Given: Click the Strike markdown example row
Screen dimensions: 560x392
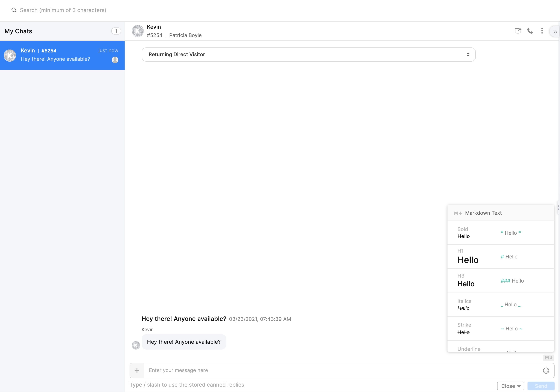Looking at the screenshot, I should click(x=500, y=328).
